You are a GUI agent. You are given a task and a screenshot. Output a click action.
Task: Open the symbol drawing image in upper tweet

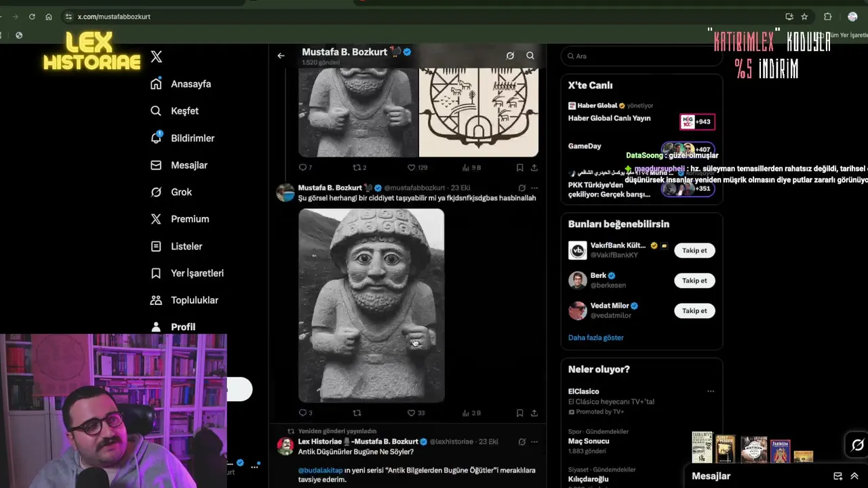(479, 112)
